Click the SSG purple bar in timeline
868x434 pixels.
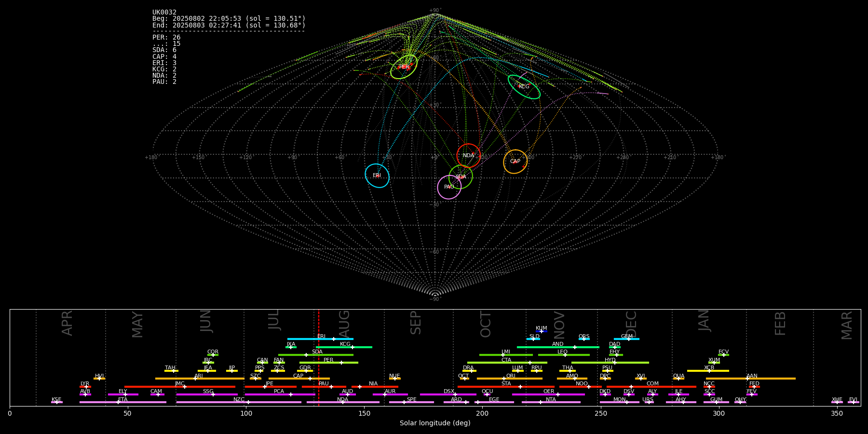pos(207,394)
